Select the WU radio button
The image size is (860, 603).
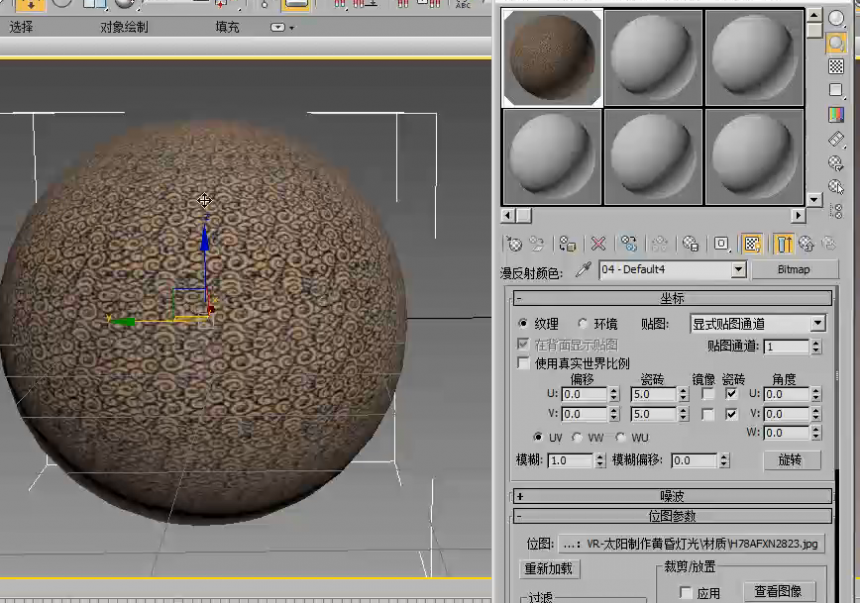click(x=620, y=437)
